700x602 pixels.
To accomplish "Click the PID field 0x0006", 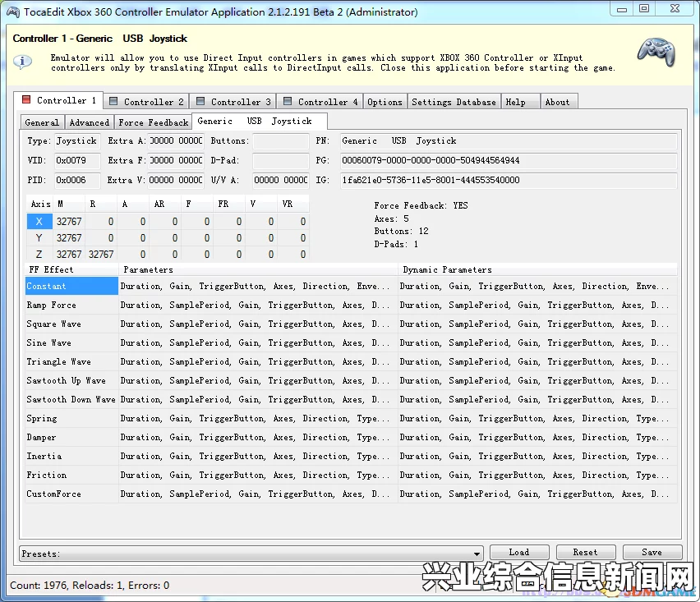I will tap(77, 181).
